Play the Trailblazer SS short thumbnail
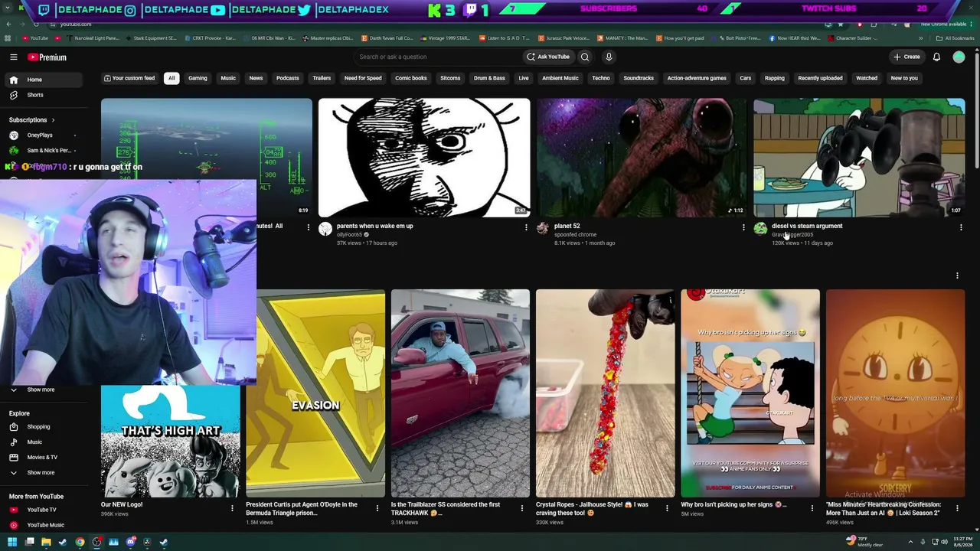This screenshot has height=551, width=980. pyautogui.click(x=460, y=393)
